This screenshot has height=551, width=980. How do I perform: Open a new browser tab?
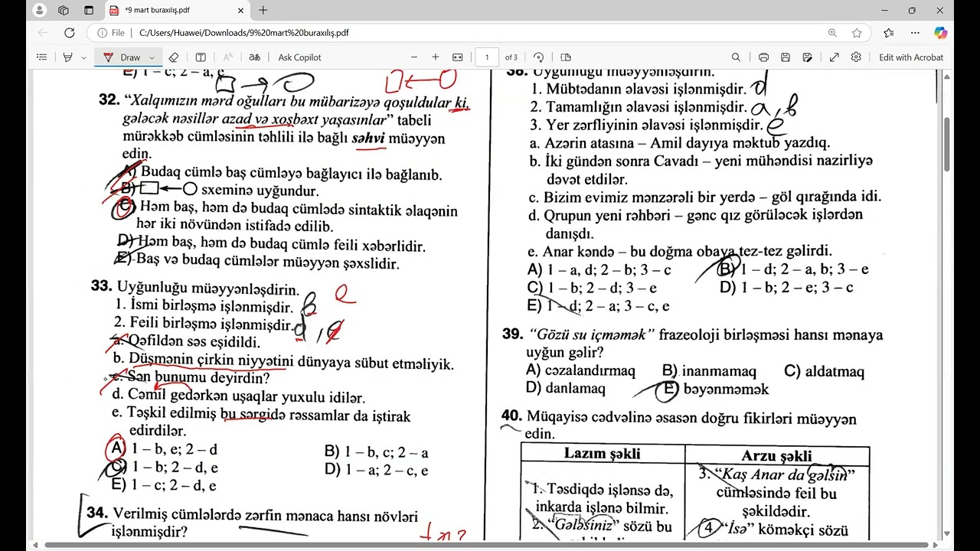(263, 11)
